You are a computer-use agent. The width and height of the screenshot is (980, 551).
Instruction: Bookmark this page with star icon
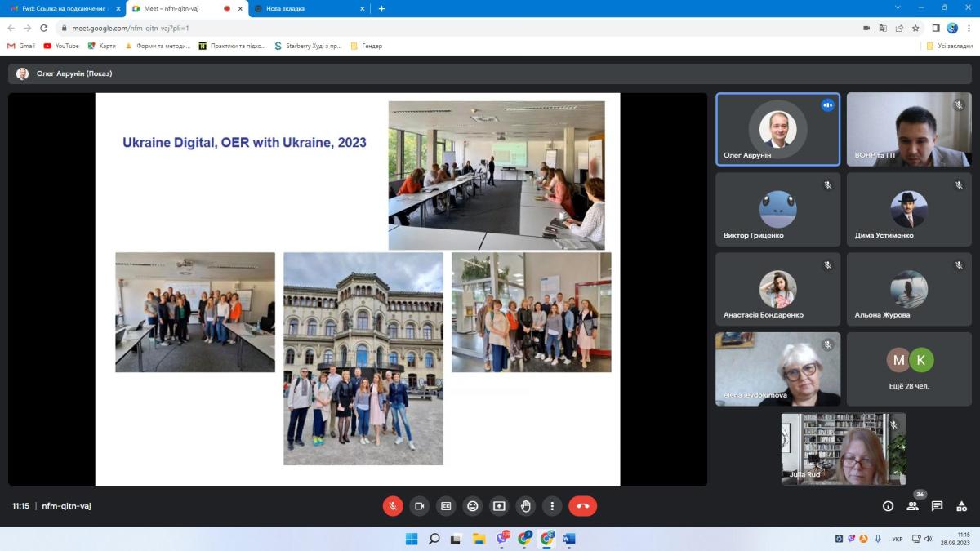(915, 28)
